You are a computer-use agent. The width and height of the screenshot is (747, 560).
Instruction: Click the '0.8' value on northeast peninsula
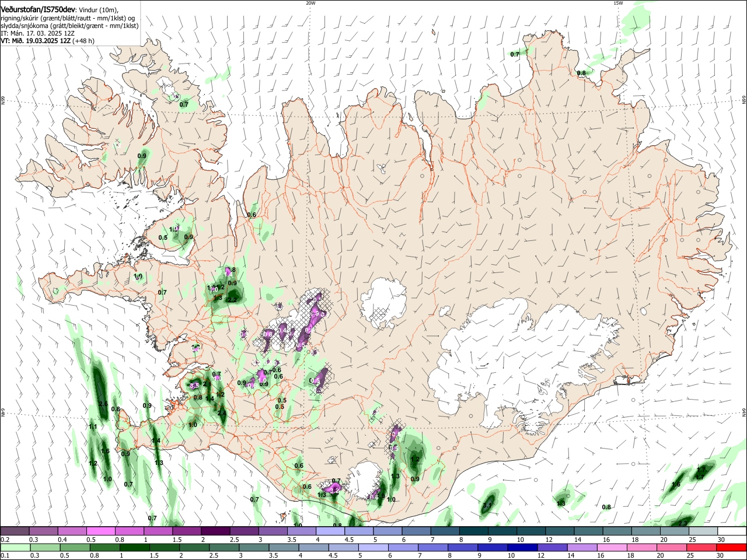(581, 73)
